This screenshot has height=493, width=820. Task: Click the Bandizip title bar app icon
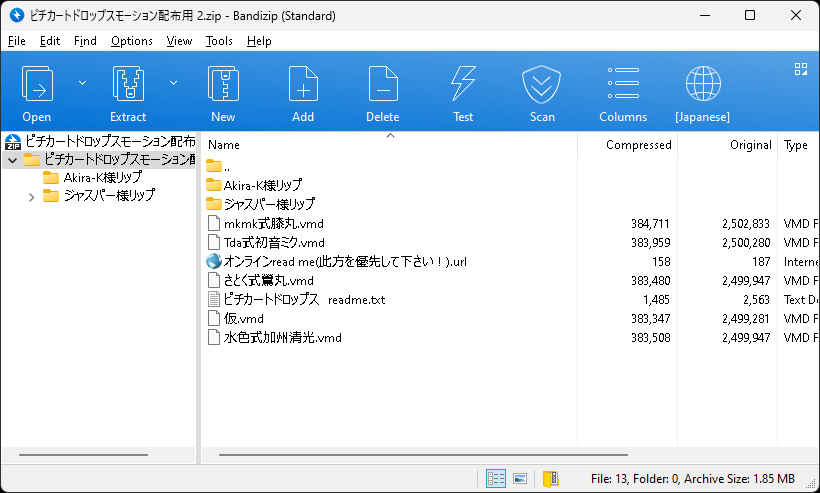17,15
